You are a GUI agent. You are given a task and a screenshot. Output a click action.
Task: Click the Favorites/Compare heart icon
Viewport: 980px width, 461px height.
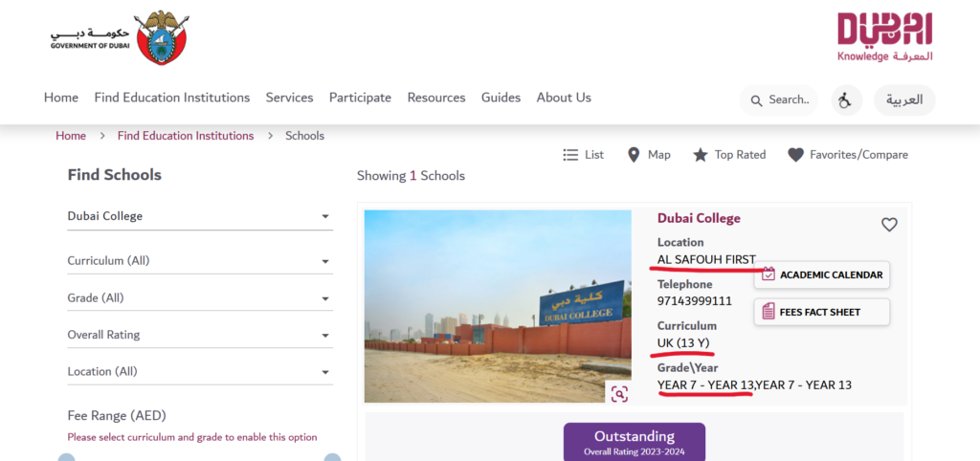[x=795, y=155]
